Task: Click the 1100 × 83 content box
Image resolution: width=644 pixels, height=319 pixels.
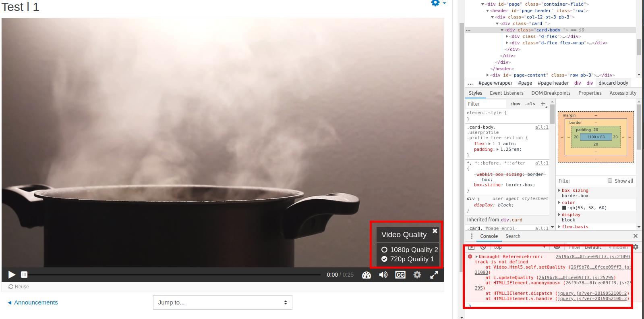Action: 596,137
